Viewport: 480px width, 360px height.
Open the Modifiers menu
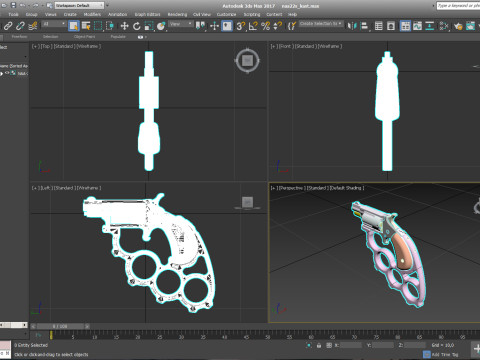coord(92,14)
